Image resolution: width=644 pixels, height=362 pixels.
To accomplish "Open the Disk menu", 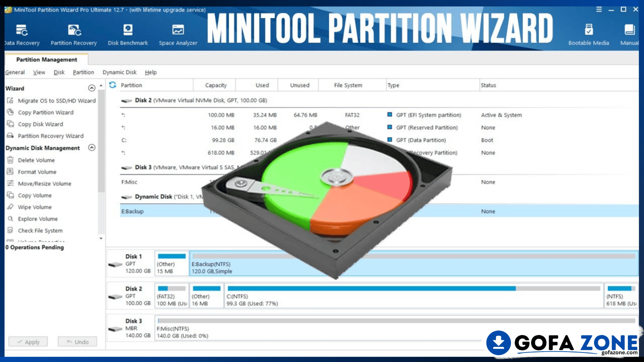I will click(x=59, y=72).
